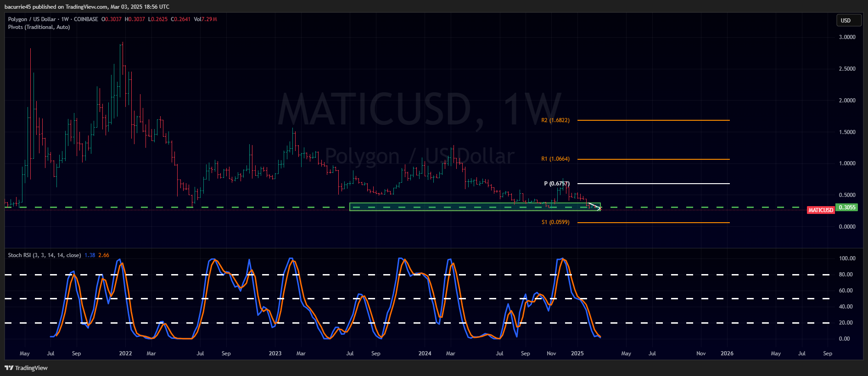The width and height of the screenshot is (868, 376).
Task: Click the 2022 label on time axis
Action: tap(125, 354)
